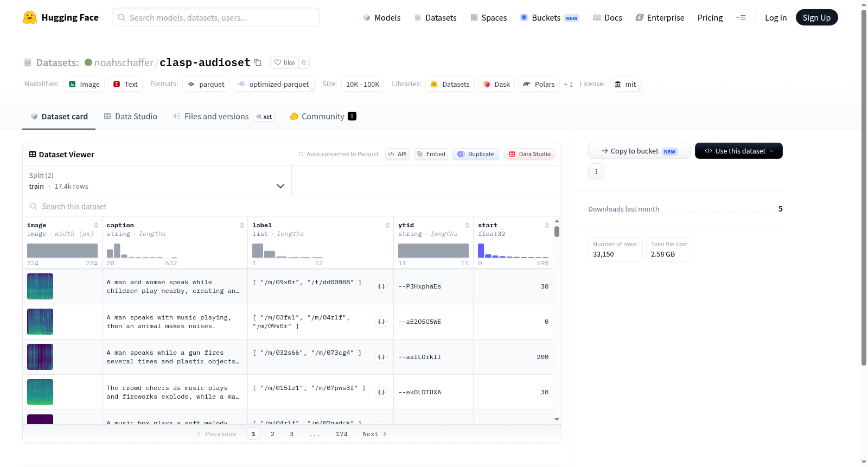Show the +1 more libraries
The width and height of the screenshot is (868, 467).
point(568,84)
